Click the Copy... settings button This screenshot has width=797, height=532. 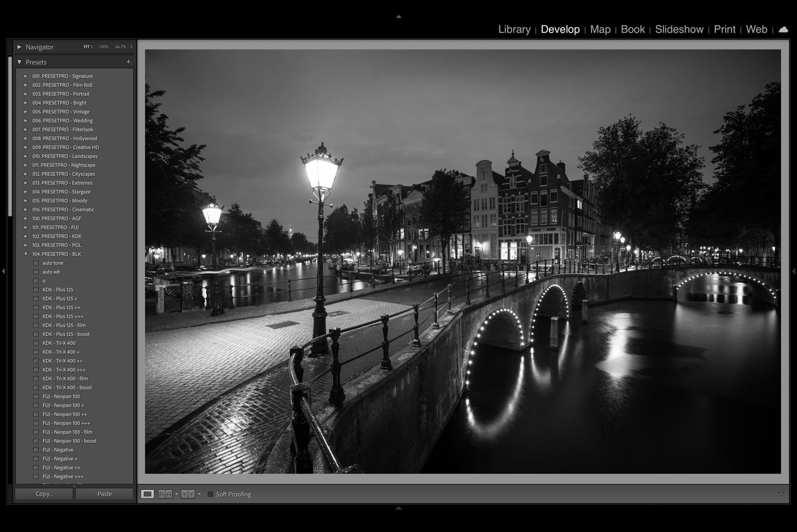(x=44, y=494)
